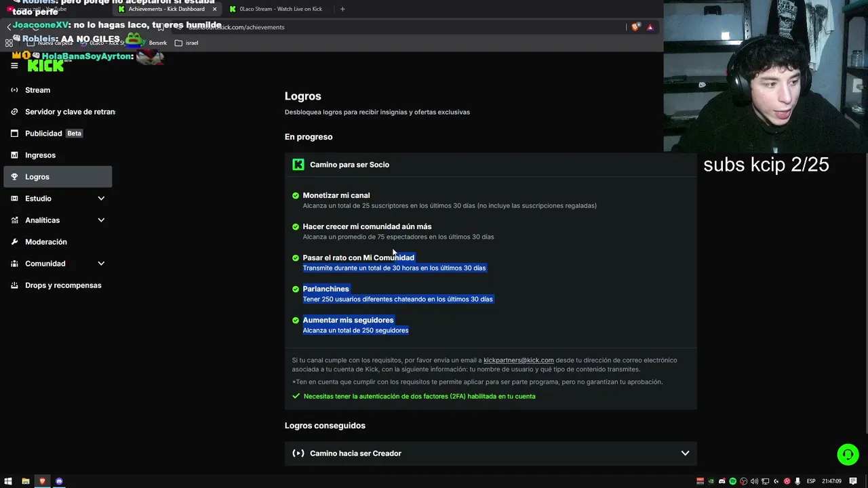Open Drops y recompensas

click(58, 285)
